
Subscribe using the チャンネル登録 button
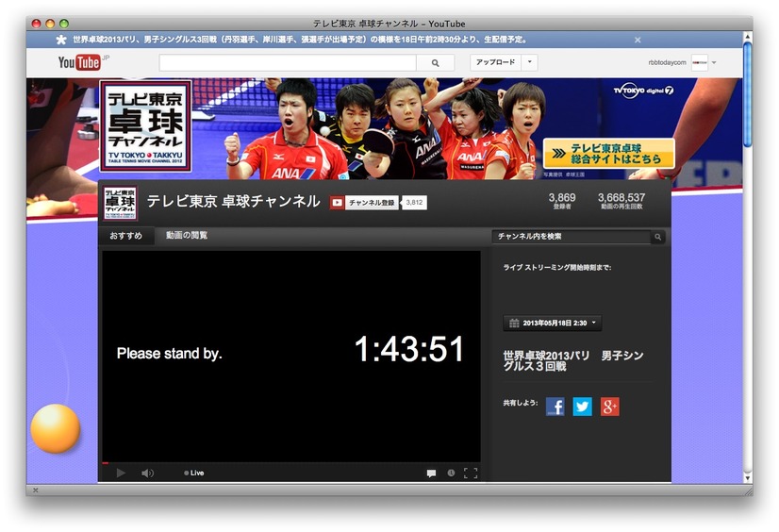click(372, 203)
